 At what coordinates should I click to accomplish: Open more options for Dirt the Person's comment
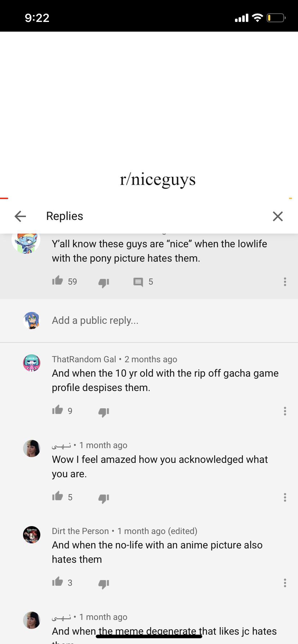point(285,583)
